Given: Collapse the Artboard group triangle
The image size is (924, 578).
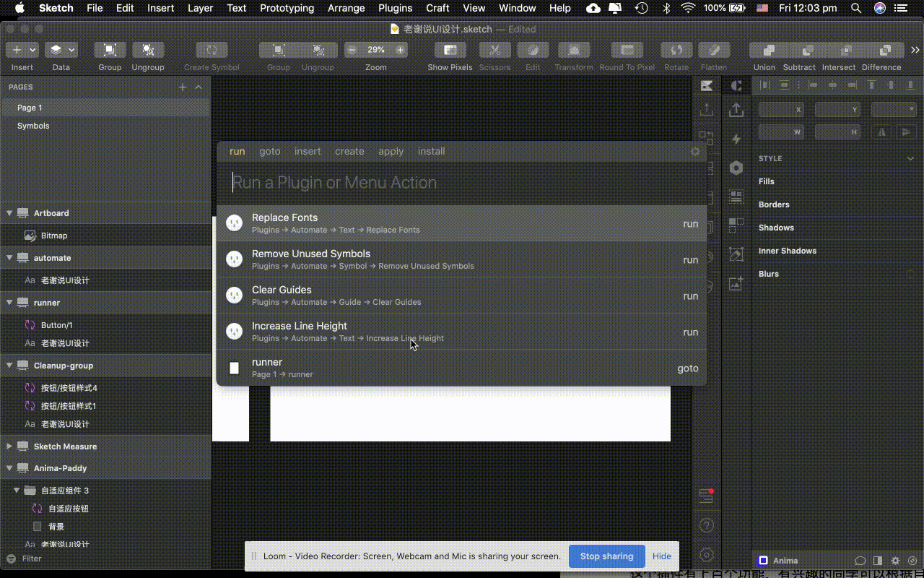Looking at the screenshot, I should 9,213.
